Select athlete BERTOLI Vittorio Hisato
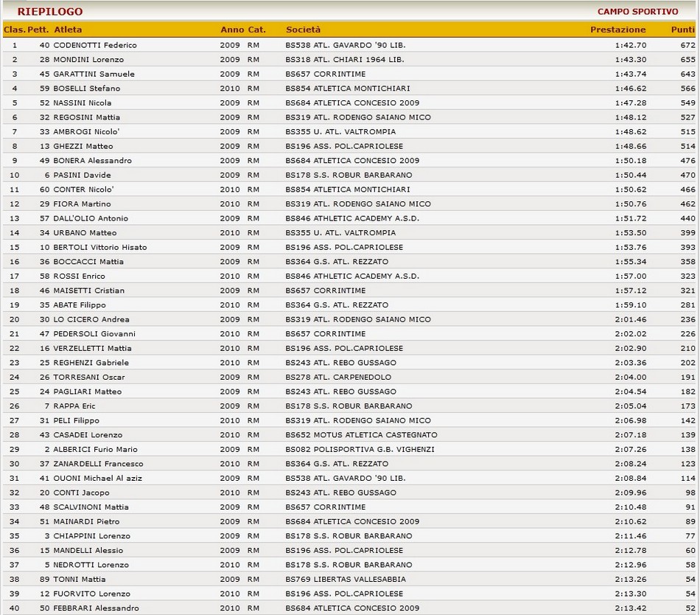The image size is (700, 615). tap(100, 247)
